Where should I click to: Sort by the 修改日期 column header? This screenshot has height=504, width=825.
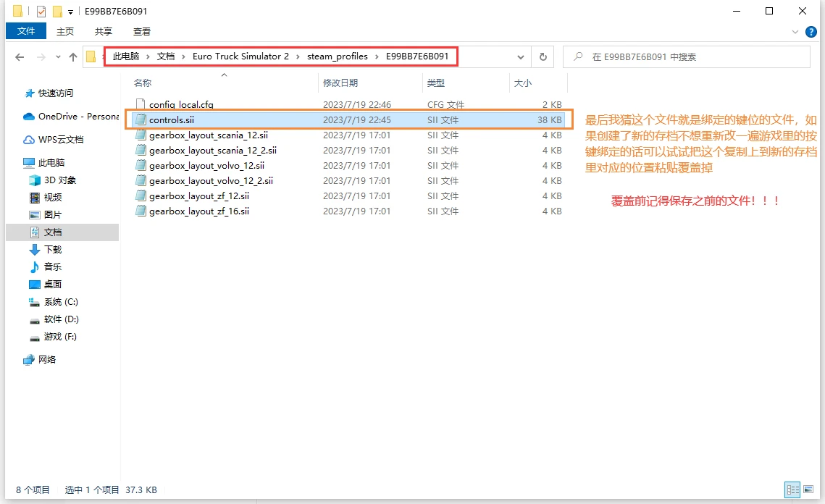pyautogui.click(x=340, y=83)
